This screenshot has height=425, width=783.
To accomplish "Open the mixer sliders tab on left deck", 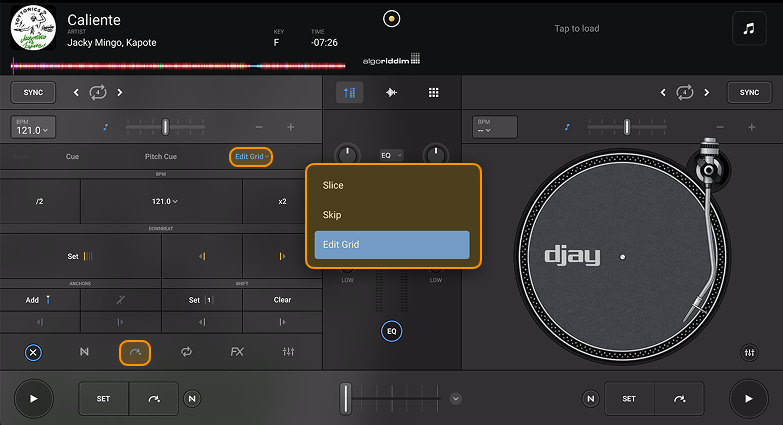I will tap(288, 352).
